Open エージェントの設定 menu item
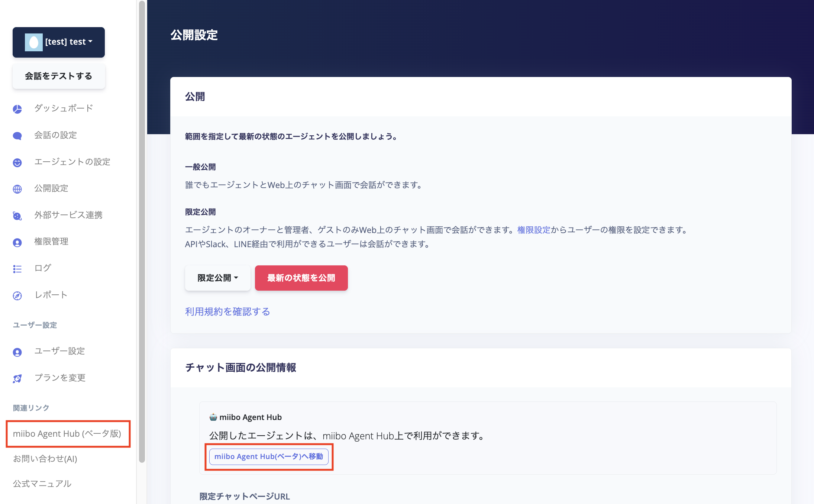The image size is (814, 504). 72,162
